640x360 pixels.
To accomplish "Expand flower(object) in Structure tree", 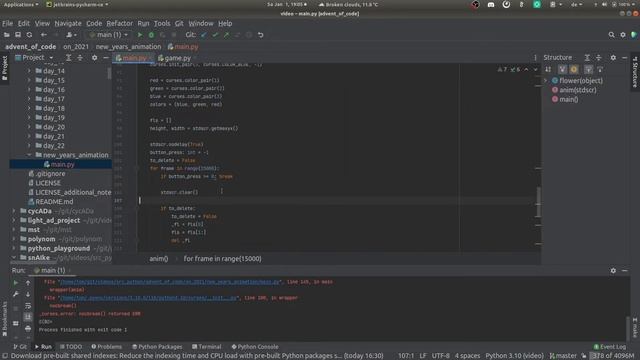I will tap(546, 81).
